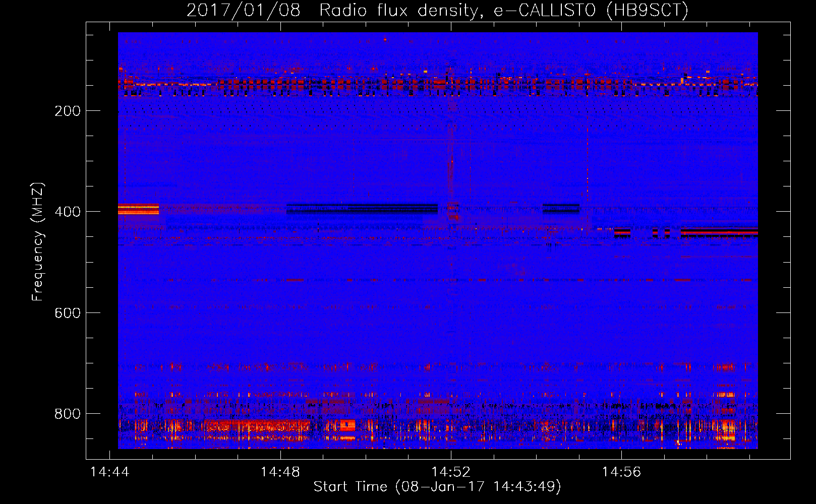Click the 600 frequency tick label

click(x=68, y=313)
